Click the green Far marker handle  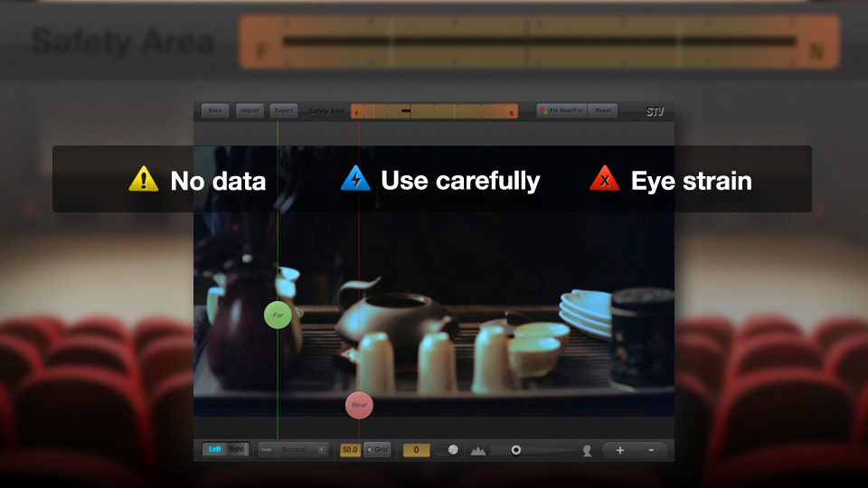coord(278,315)
